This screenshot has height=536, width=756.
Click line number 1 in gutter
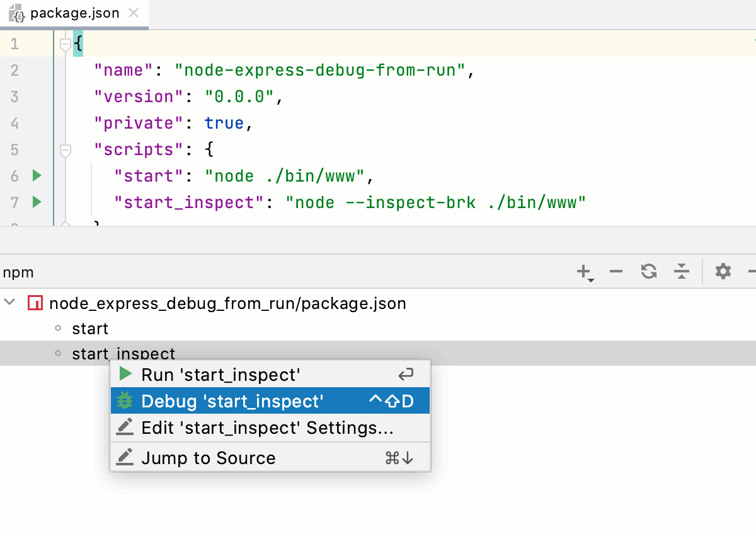[14, 44]
